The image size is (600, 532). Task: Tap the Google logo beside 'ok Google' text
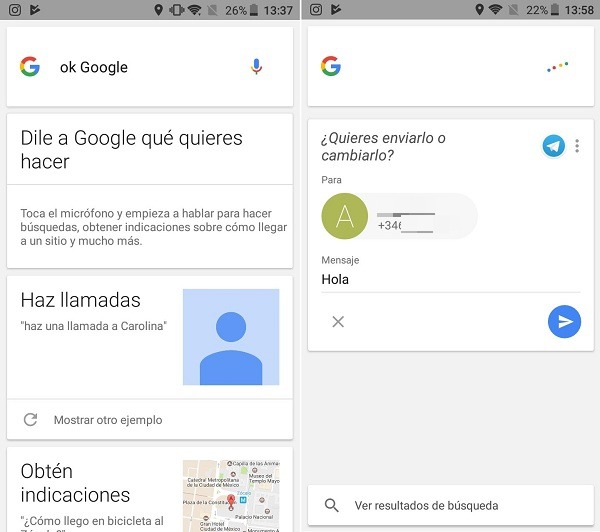pyautogui.click(x=30, y=67)
